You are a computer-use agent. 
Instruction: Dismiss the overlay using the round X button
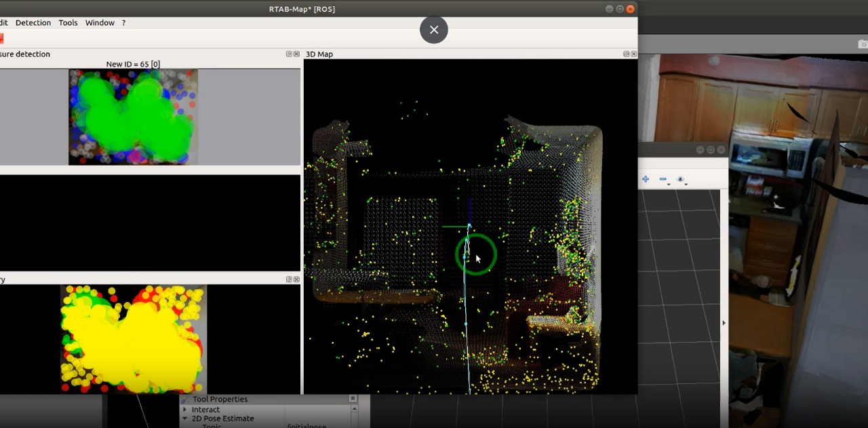(434, 30)
